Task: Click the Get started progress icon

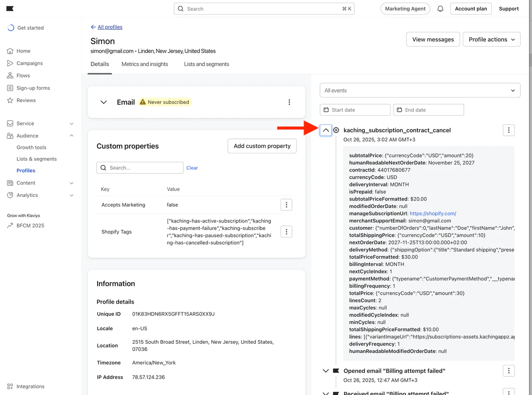Action: [x=11, y=28]
